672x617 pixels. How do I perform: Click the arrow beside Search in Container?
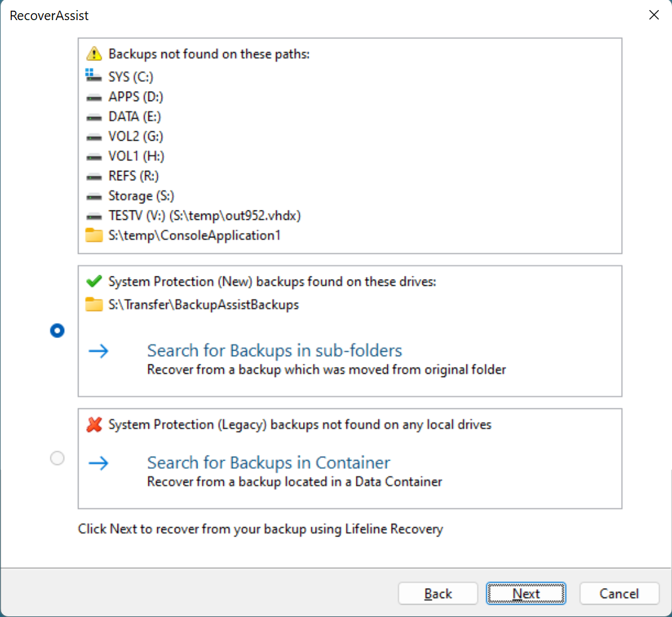[99, 463]
